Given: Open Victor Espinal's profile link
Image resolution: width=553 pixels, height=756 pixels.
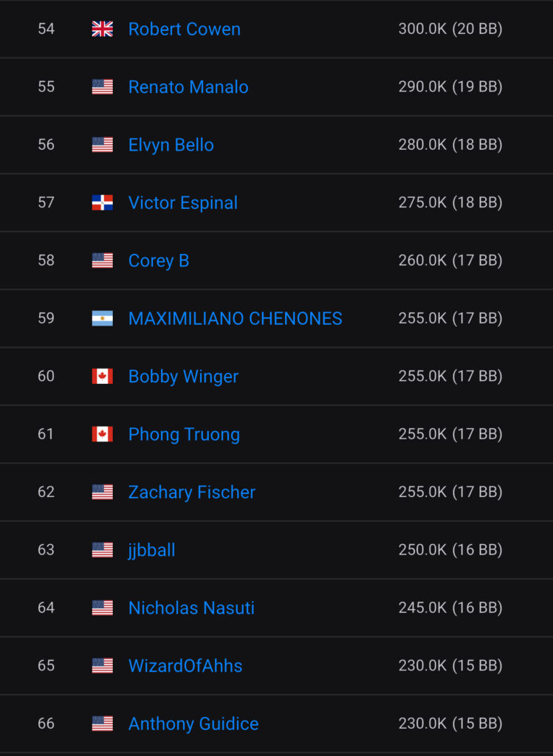Looking at the screenshot, I should tap(182, 203).
